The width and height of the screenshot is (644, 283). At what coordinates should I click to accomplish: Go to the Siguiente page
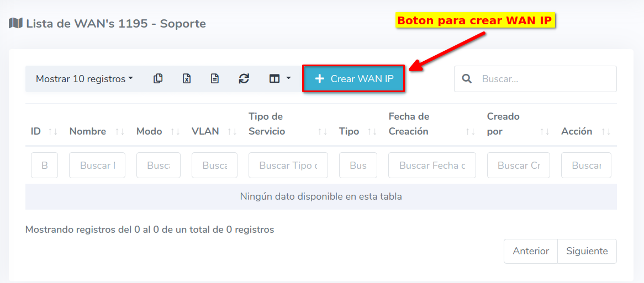click(x=587, y=251)
